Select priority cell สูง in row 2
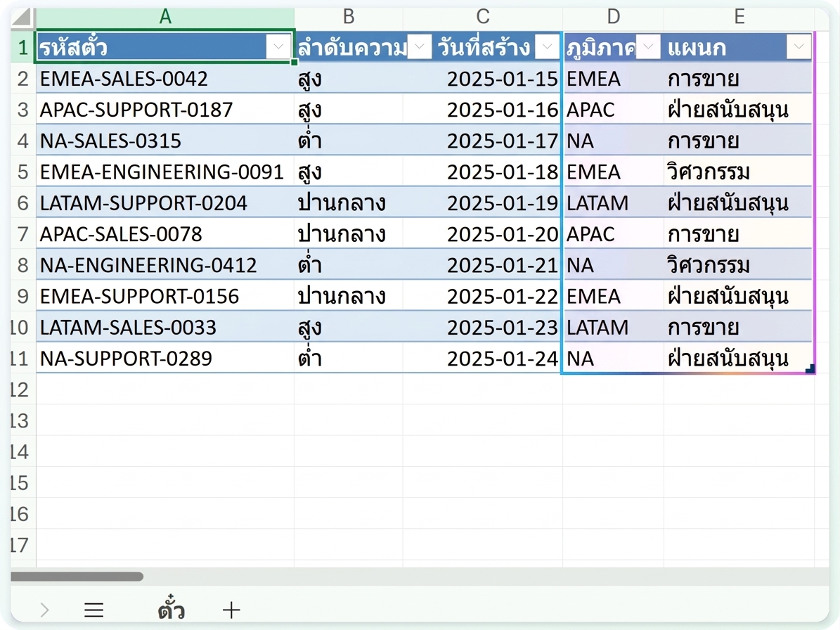The width and height of the screenshot is (840, 630). coord(349,79)
